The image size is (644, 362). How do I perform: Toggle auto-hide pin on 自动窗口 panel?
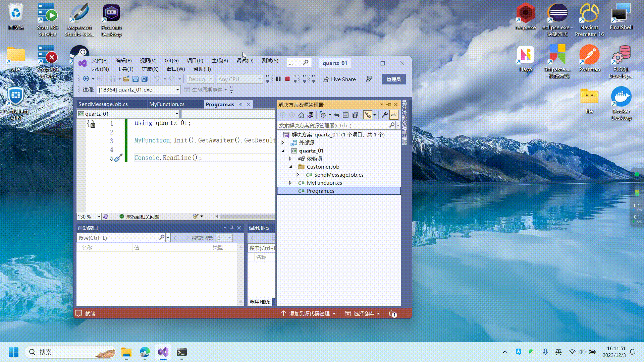(x=232, y=228)
